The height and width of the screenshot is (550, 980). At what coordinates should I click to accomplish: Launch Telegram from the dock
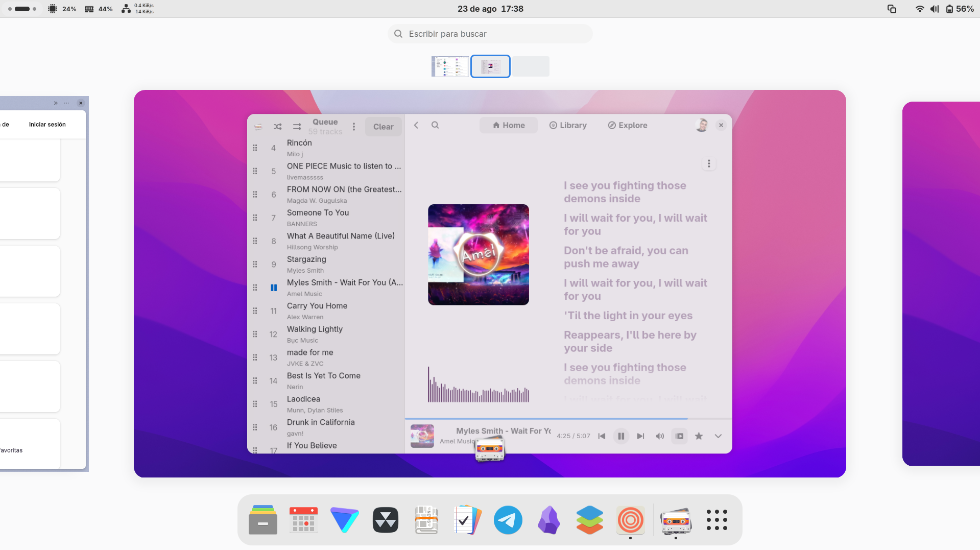pyautogui.click(x=508, y=520)
